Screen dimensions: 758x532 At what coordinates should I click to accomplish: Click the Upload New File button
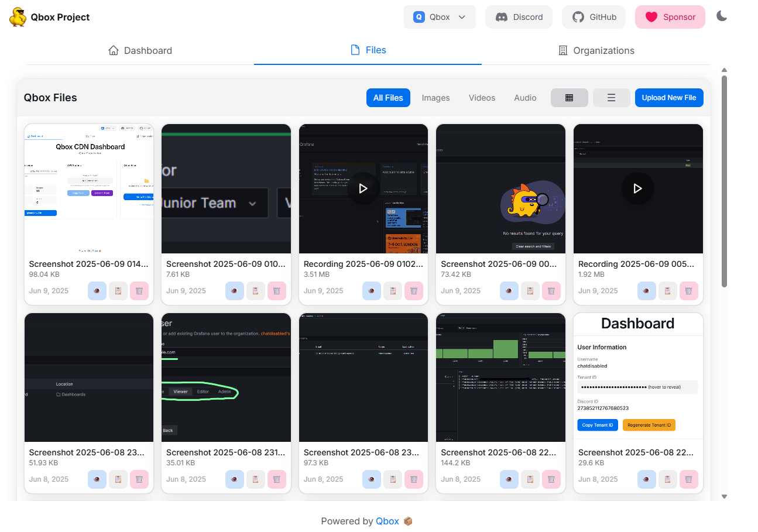pos(669,98)
